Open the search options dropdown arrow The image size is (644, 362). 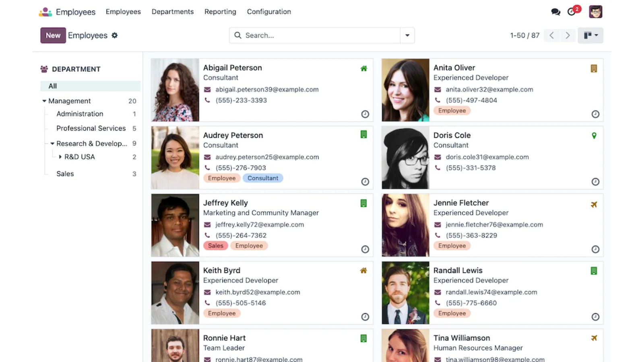coord(407,35)
